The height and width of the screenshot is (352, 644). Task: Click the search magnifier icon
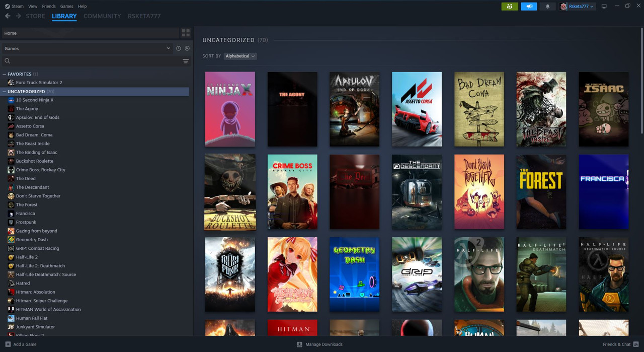7,61
